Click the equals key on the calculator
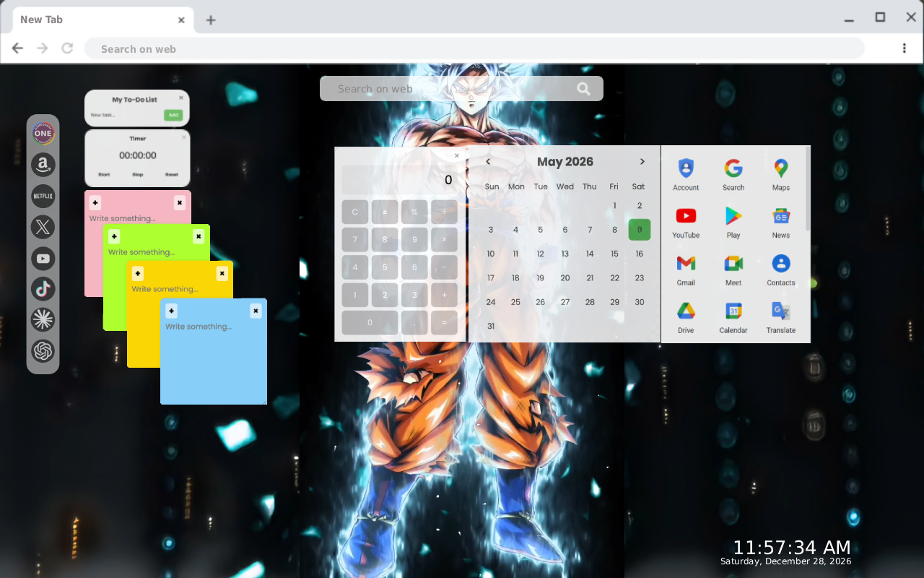Image resolution: width=924 pixels, height=578 pixels. tap(444, 322)
